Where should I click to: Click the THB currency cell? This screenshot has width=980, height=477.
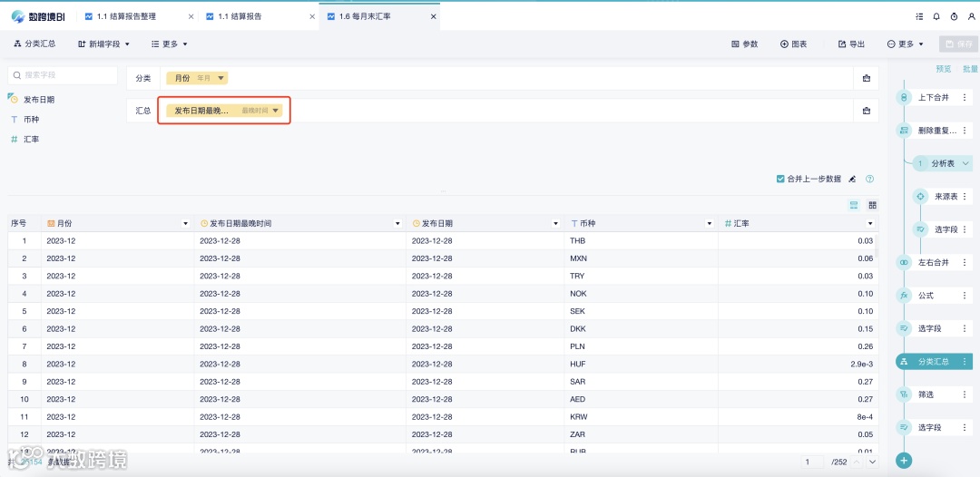click(x=642, y=241)
